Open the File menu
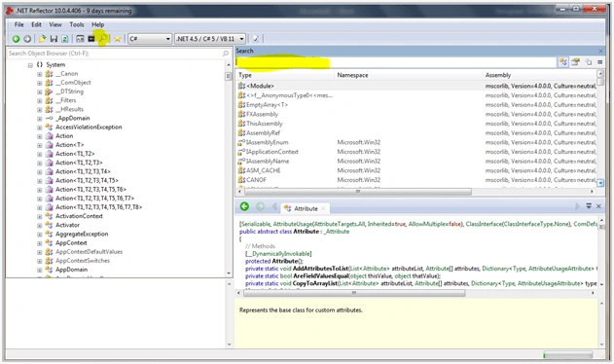Image resolution: width=614 pixels, height=364 pixels. pyautogui.click(x=18, y=24)
